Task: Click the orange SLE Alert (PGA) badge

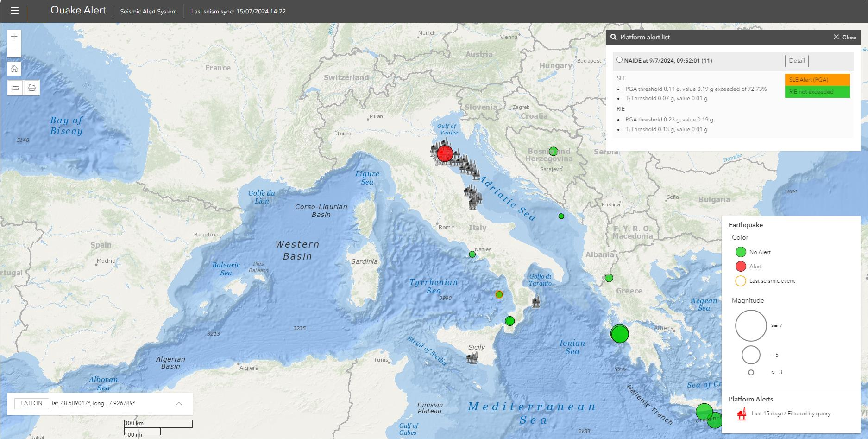Action: coord(817,79)
